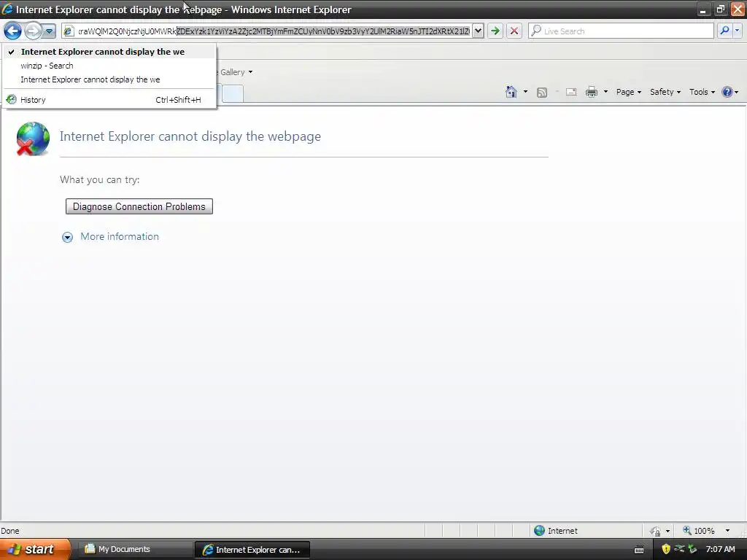Click the page icon in address bar

68,31
